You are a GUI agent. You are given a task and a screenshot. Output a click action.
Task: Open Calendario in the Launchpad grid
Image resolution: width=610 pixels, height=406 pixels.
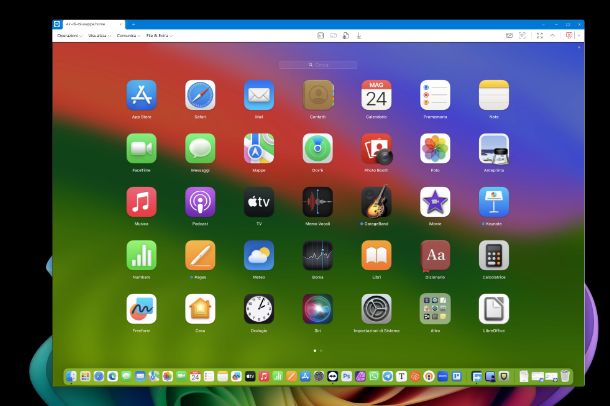[376, 95]
